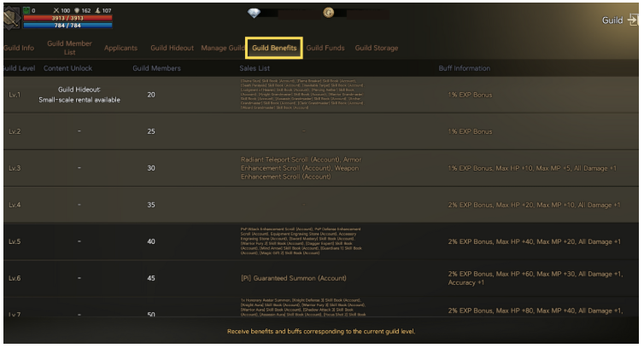Click the crossed swords attack stat icon

point(56,10)
